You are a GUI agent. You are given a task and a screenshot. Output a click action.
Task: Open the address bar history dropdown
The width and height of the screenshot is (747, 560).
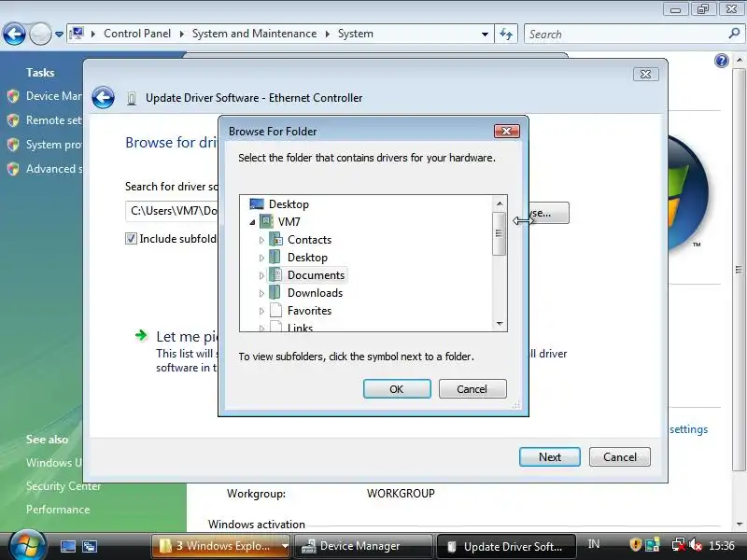tap(485, 34)
